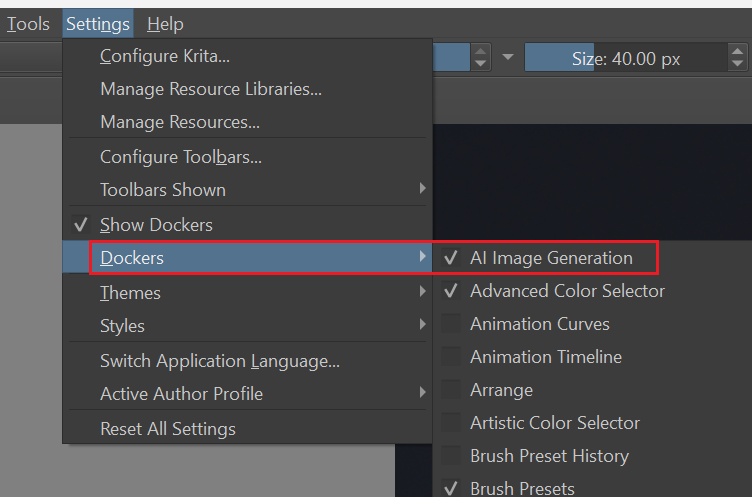Expand the Styles submenu
This screenshot has height=497, width=752.
click(x=247, y=326)
